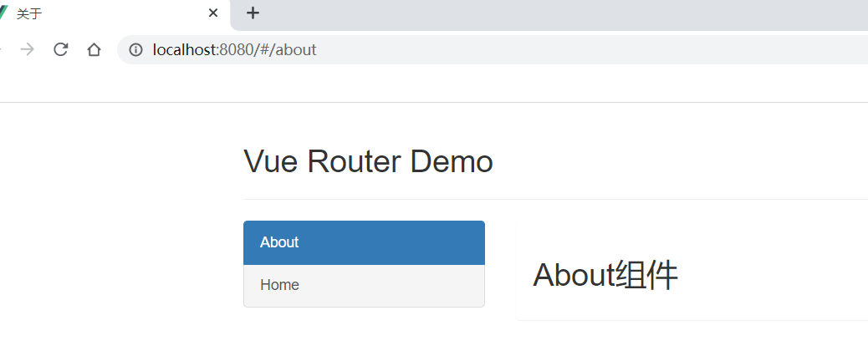View site information for localhost
The width and height of the screenshot is (868, 356).
point(135,49)
